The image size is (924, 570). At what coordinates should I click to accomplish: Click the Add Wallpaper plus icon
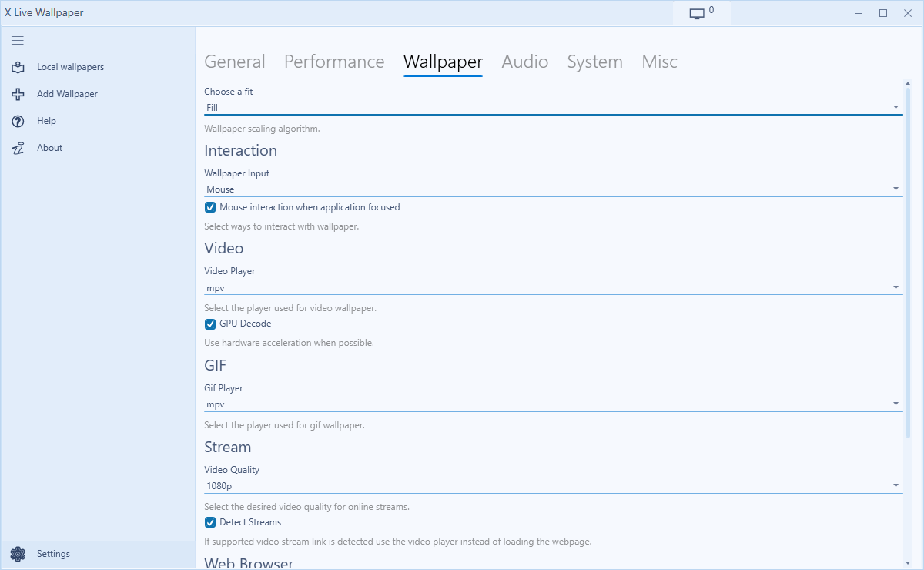coord(18,93)
